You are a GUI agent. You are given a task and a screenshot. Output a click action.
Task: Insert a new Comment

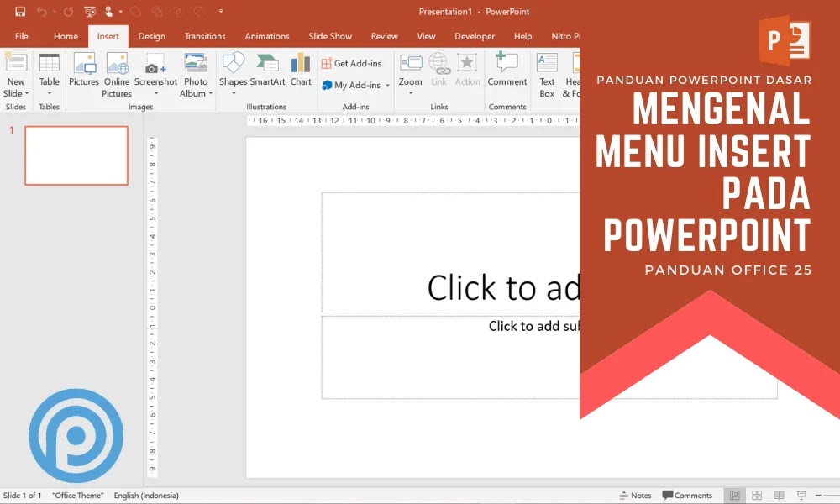click(x=507, y=69)
